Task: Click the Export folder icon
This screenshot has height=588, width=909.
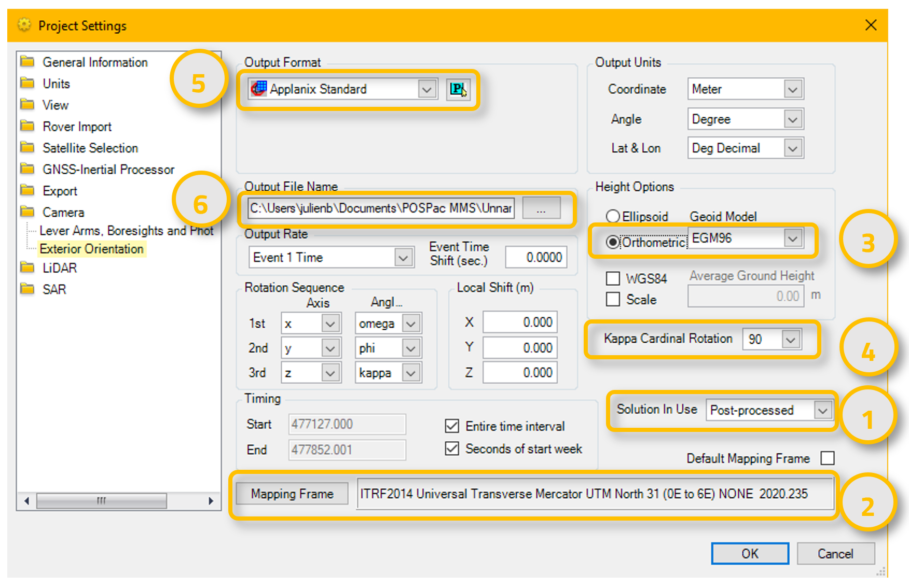Action: (26, 190)
